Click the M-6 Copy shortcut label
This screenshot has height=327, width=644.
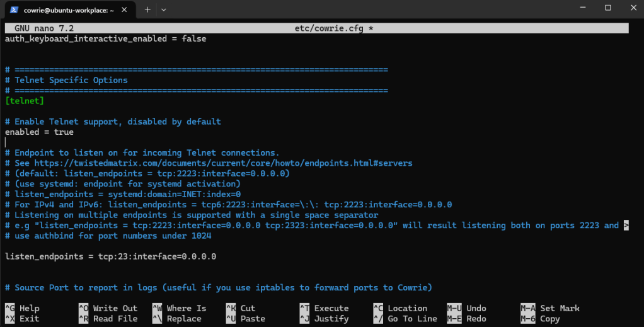pyautogui.click(x=540, y=319)
